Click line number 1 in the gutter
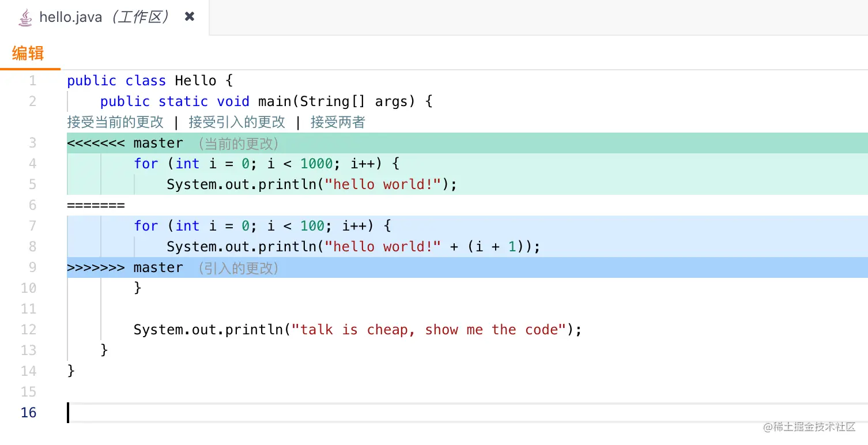 (32, 81)
